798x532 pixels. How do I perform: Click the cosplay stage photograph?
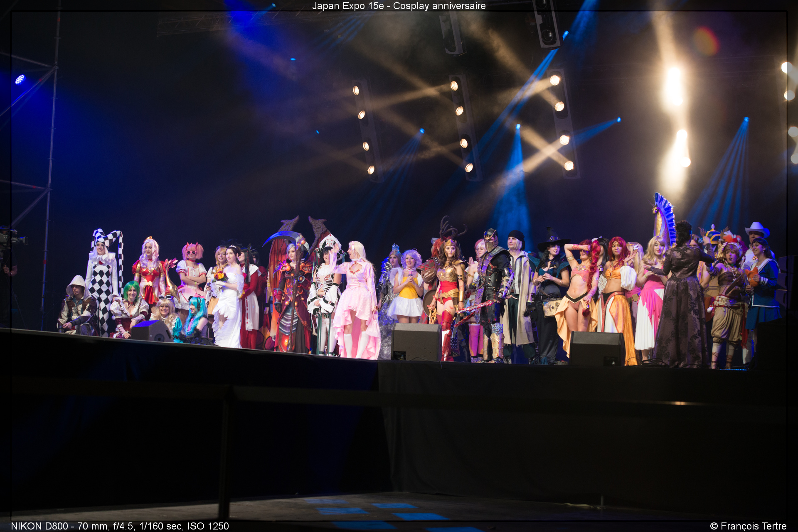(x=399, y=266)
